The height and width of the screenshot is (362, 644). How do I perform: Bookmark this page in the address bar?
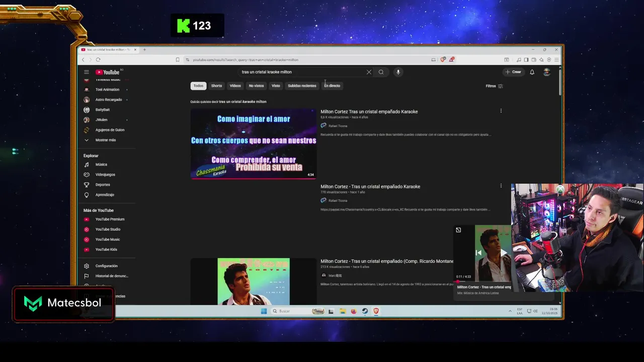[x=178, y=60]
